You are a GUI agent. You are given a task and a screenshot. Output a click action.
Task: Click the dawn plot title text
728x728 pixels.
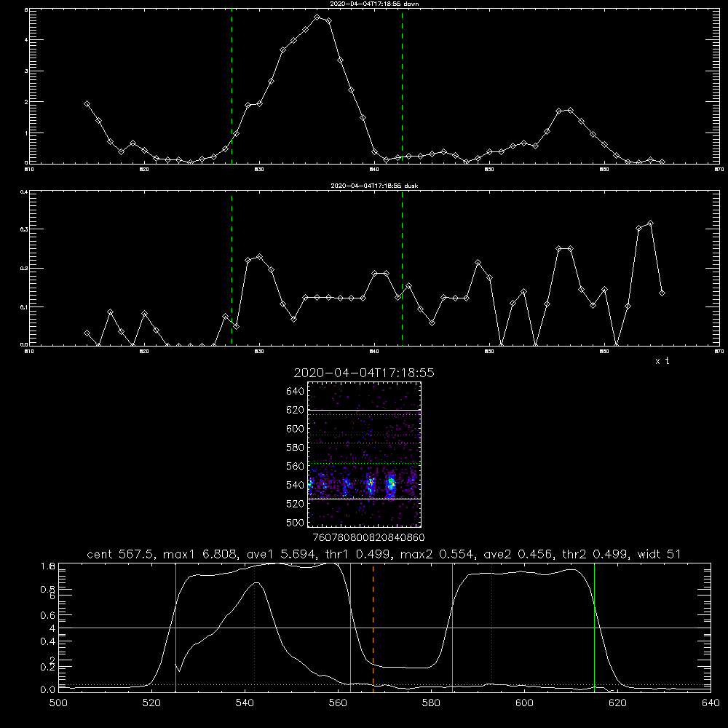(x=374, y=4)
